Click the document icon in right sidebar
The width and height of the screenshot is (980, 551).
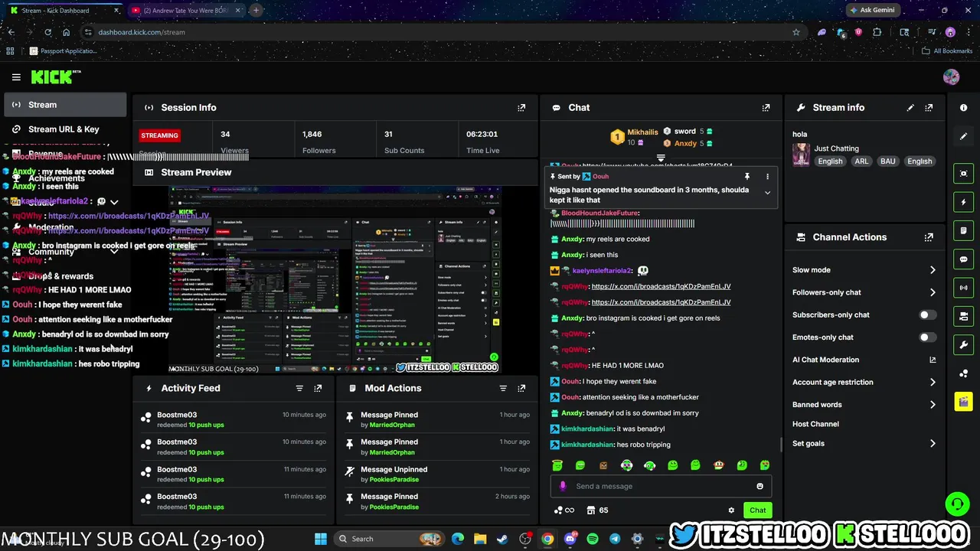[963, 230]
